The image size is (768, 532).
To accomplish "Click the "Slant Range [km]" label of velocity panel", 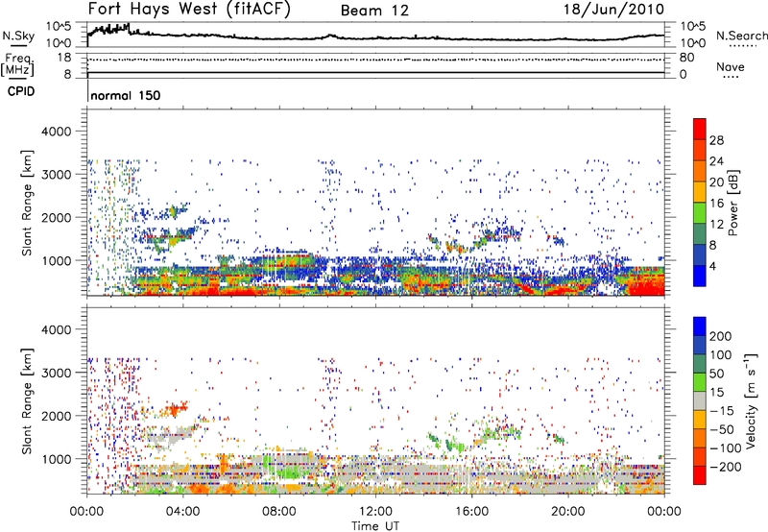I will click(x=27, y=401).
